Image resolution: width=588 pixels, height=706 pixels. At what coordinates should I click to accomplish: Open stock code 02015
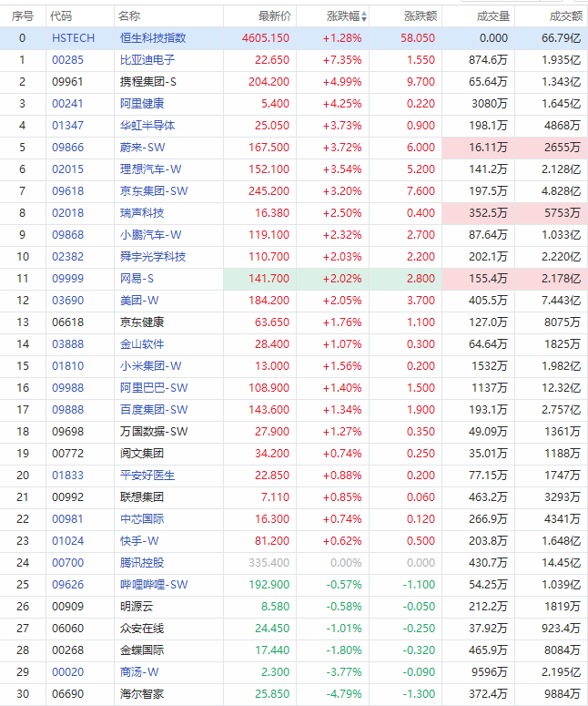[x=68, y=169]
